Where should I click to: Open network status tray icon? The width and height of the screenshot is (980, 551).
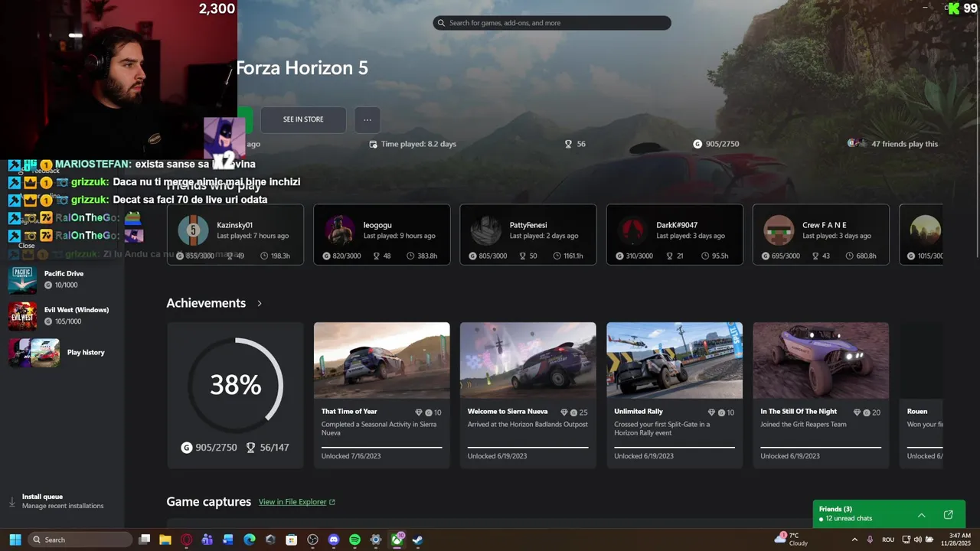(x=906, y=540)
